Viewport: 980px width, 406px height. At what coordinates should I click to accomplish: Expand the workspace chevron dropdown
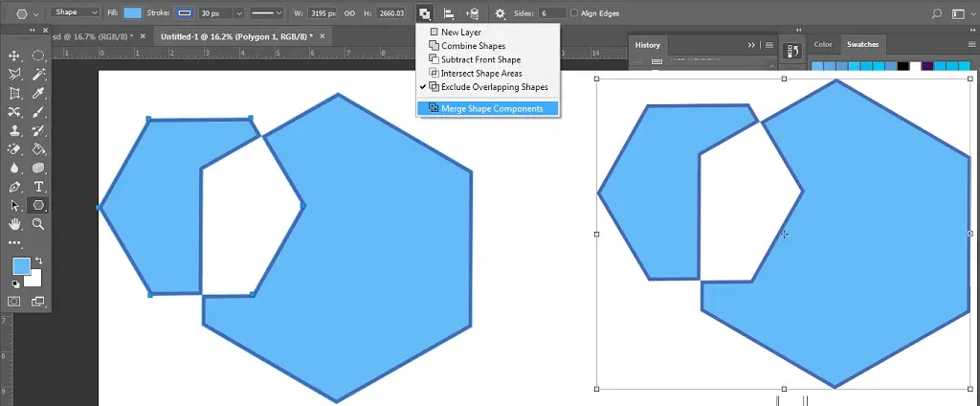pyautogui.click(x=973, y=13)
